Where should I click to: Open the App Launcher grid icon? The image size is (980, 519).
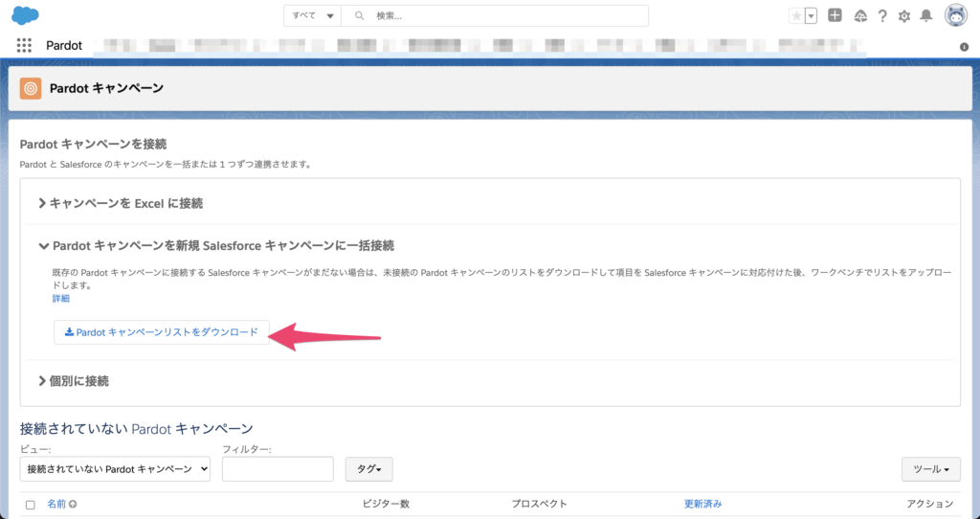[x=24, y=45]
